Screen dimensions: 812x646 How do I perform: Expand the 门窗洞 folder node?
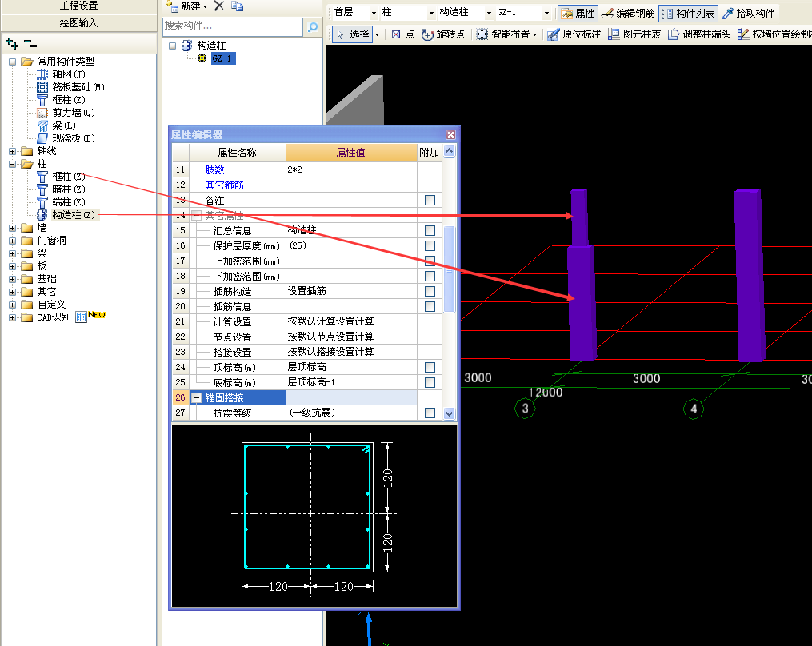pos(13,241)
